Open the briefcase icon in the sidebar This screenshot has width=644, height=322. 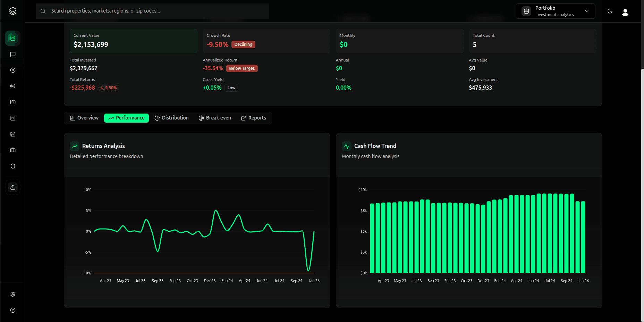[x=13, y=150]
